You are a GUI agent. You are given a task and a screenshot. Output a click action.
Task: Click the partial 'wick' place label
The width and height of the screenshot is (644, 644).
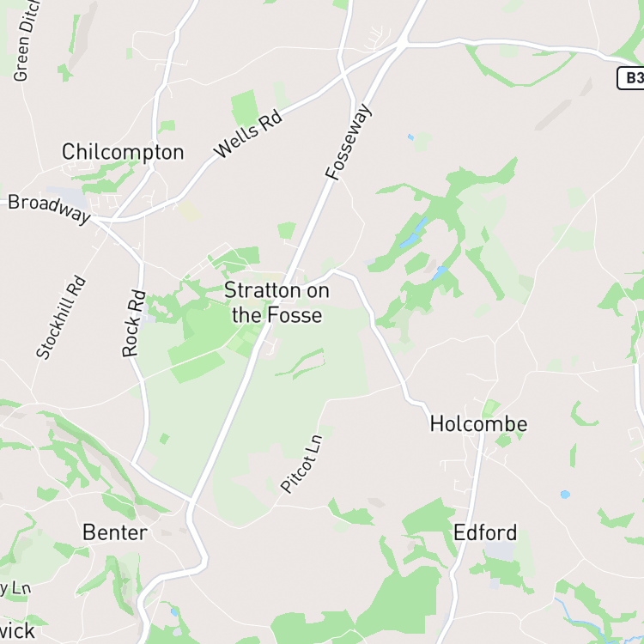point(17,630)
